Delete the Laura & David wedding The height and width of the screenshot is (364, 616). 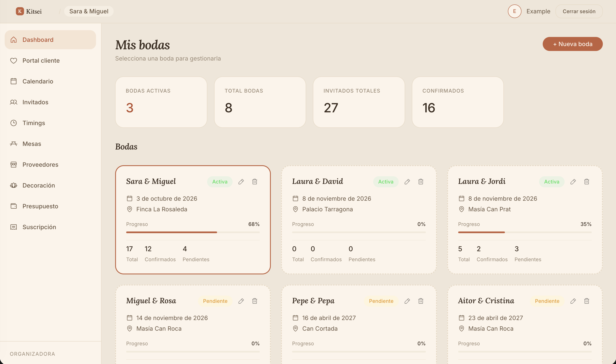(x=421, y=182)
